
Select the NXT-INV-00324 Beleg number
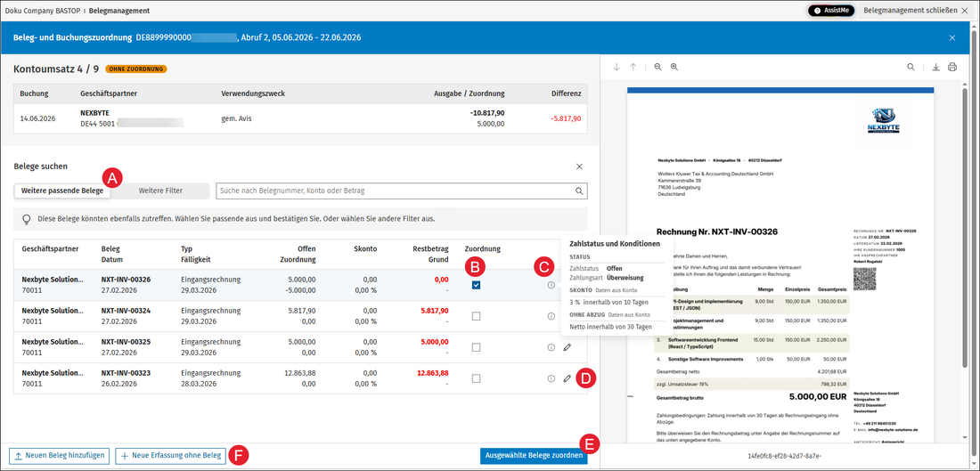127,311
